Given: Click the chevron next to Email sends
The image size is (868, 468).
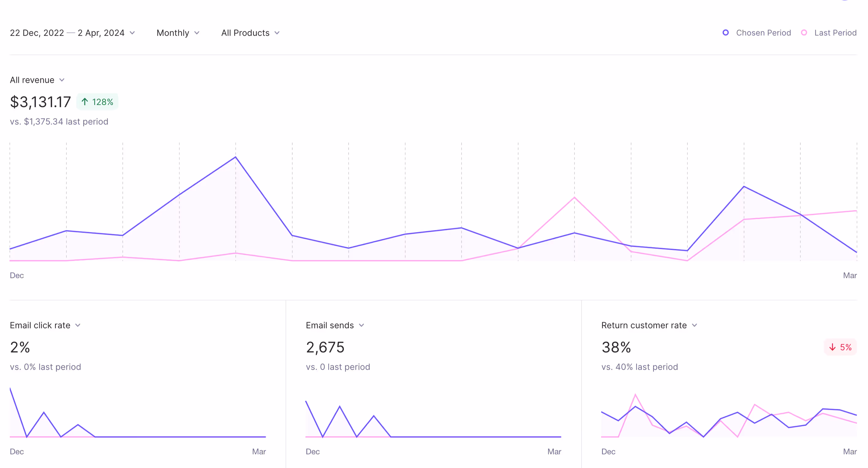Looking at the screenshot, I should 361,325.
